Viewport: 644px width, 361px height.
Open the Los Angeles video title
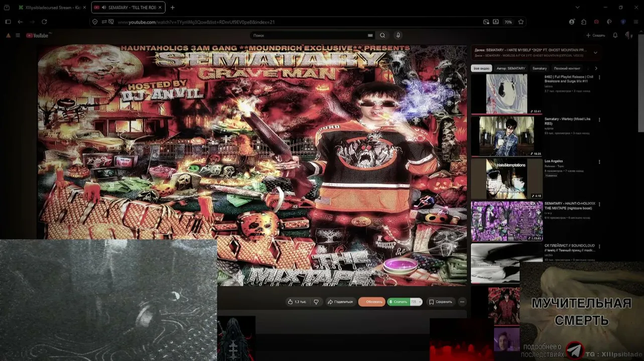pos(554,161)
